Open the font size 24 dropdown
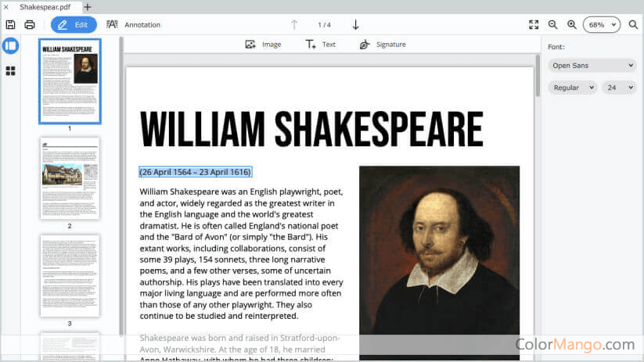Screen dimensions: 644x362 point(619,88)
